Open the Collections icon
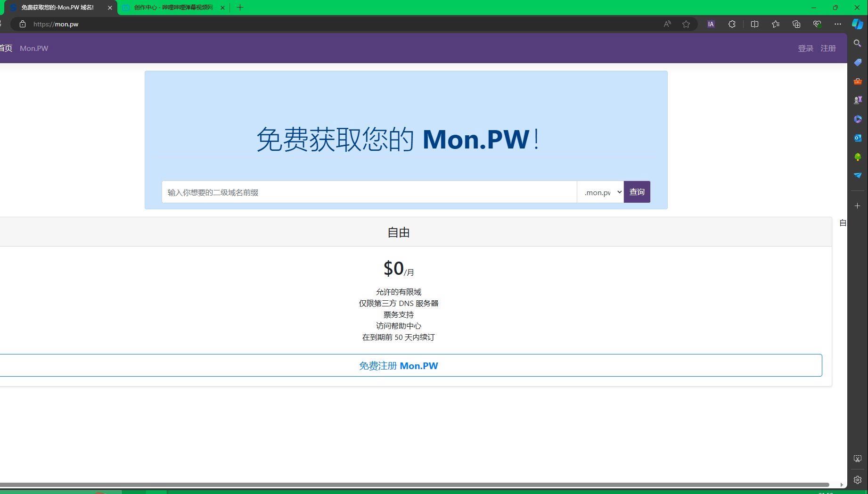Screen dimensions: 868x494 [x=796, y=24]
